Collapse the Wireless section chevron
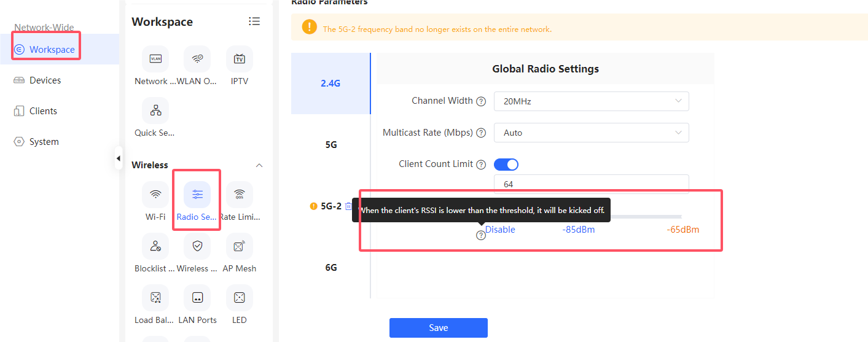The image size is (868, 342). [259, 165]
